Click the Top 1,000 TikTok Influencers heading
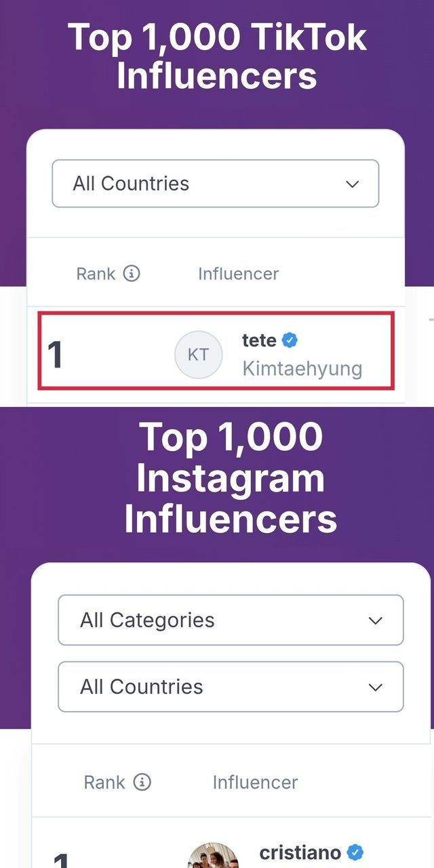Screen dimensions: 434x868 point(217,56)
